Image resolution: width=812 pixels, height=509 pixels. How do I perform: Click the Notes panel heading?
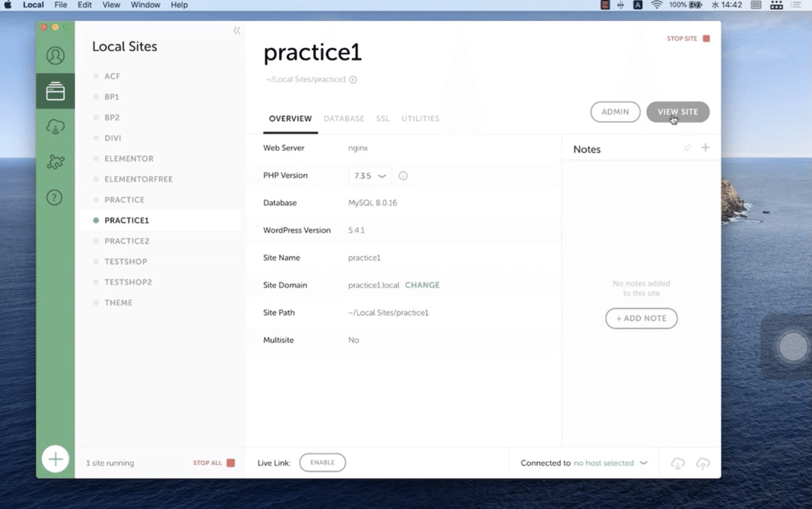point(587,150)
